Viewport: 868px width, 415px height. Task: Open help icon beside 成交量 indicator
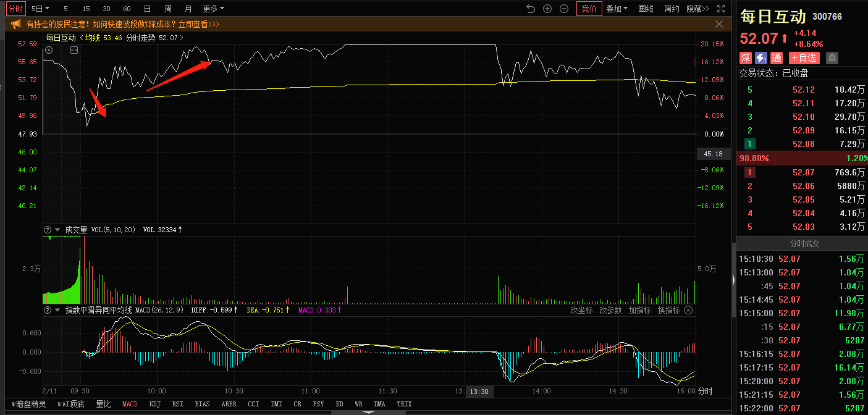click(48, 230)
